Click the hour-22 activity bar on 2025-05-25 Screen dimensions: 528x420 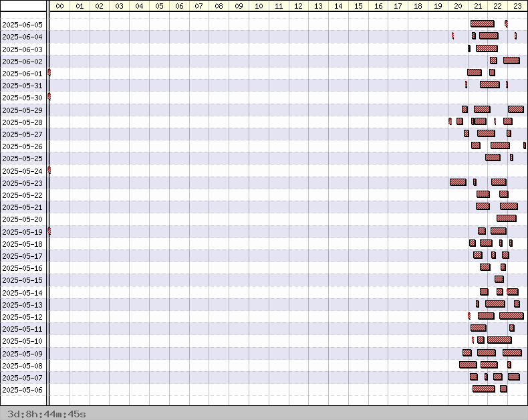493,157
